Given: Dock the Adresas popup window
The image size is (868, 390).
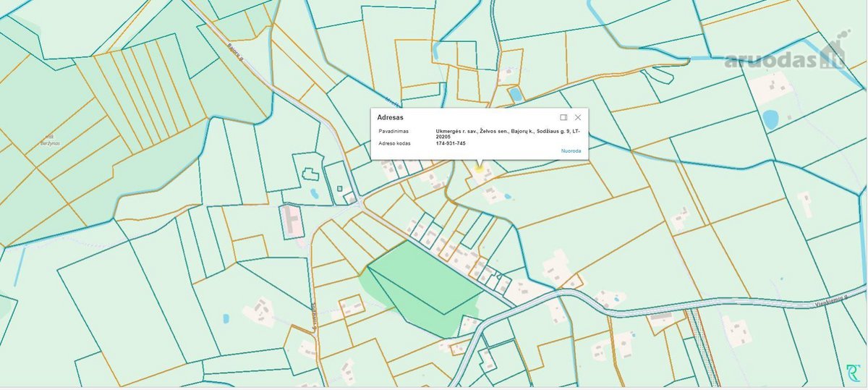Looking at the screenshot, I should [563, 117].
